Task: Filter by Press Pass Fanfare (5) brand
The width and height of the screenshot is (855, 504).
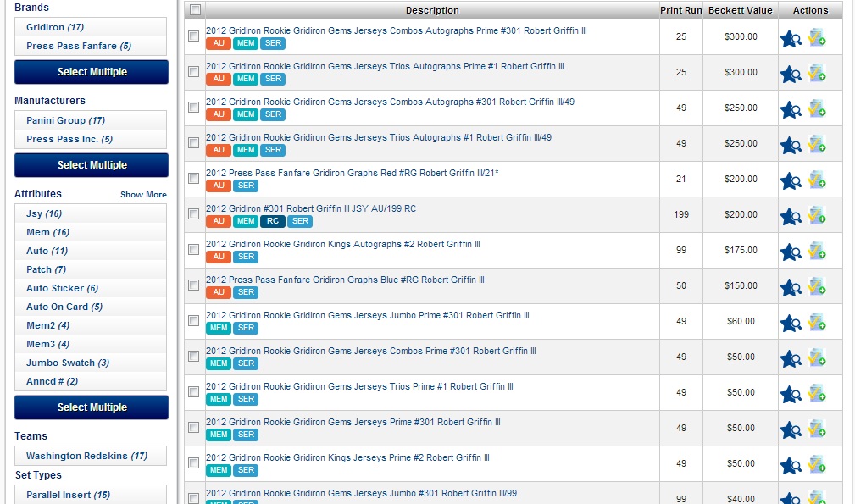Action: 79,46
